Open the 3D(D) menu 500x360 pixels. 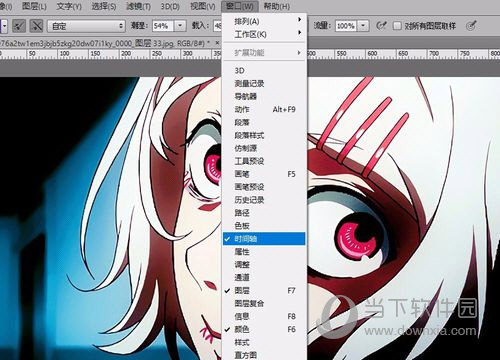click(x=170, y=6)
